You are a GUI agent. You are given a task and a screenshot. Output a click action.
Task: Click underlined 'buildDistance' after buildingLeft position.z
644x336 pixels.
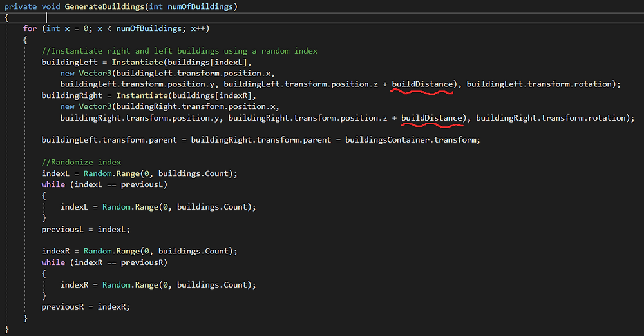[x=422, y=84]
